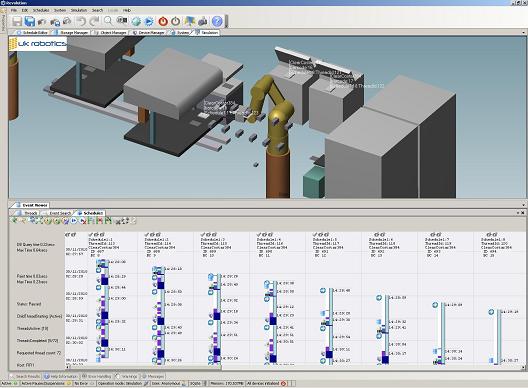Switch to the Schedule Editor tab
Image resolution: width=528 pixels, height=388 pixels.
point(32,33)
